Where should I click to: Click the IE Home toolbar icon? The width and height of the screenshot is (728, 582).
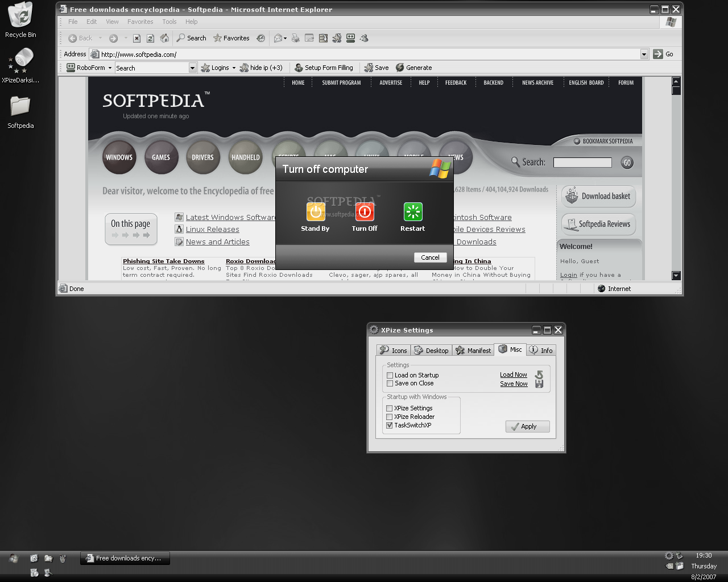pyautogui.click(x=164, y=38)
